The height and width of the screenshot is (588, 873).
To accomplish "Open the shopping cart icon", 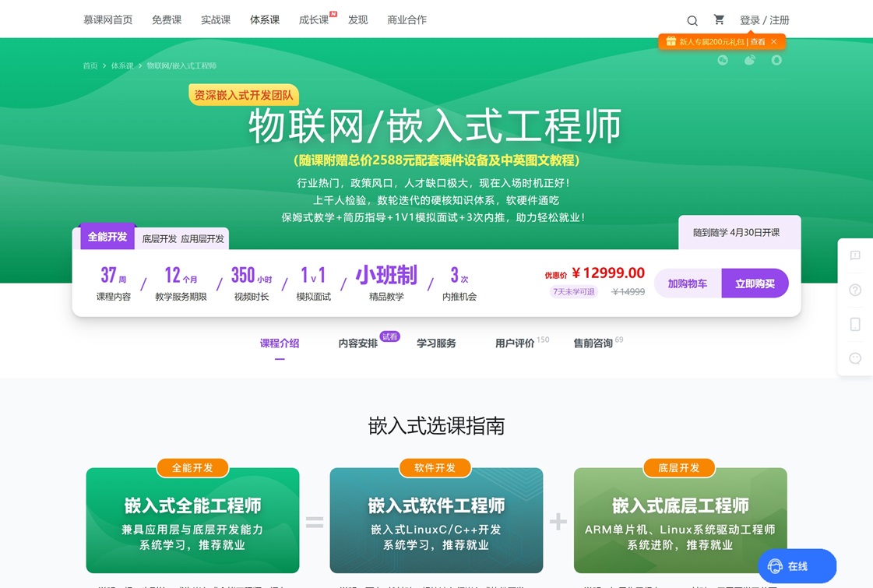I will pyautogui.click(x=718, y=19).
